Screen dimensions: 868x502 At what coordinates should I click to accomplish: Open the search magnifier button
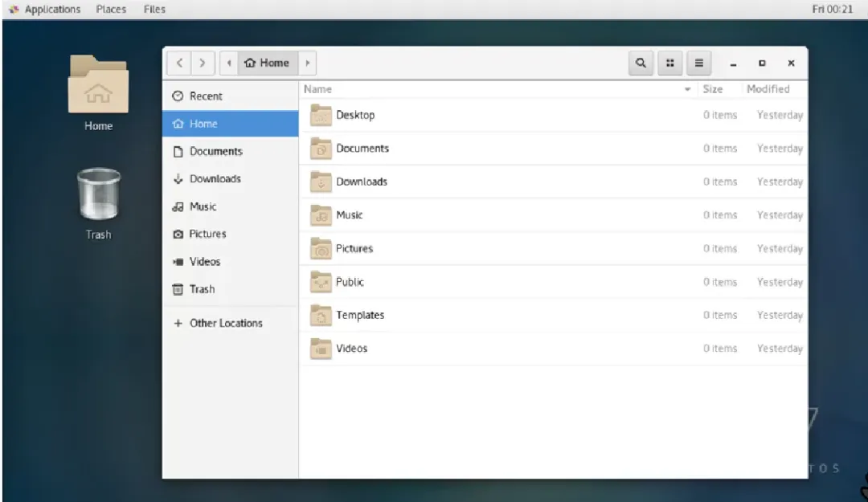pos(641,63)
